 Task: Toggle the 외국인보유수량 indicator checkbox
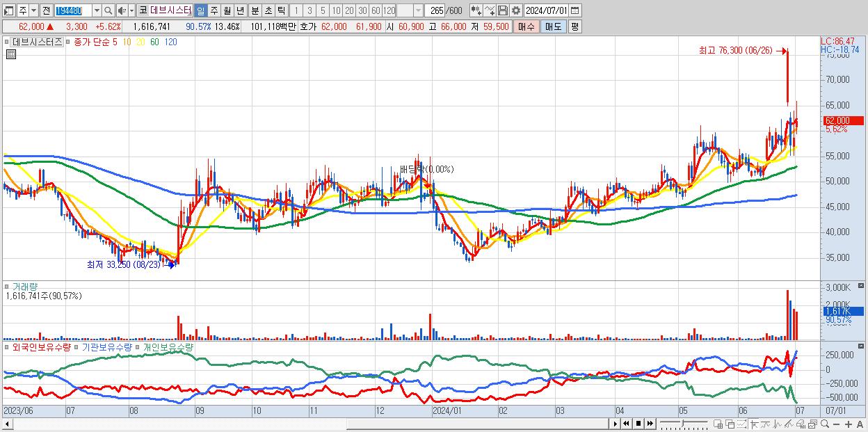(x=8, y=346)
